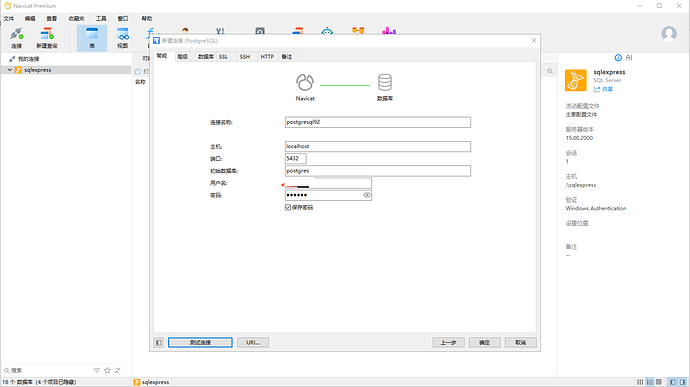Viewport: 690px width, 387px height.
Task: Click the Connection (连接) toolbar icon
Action: [16, 38]
